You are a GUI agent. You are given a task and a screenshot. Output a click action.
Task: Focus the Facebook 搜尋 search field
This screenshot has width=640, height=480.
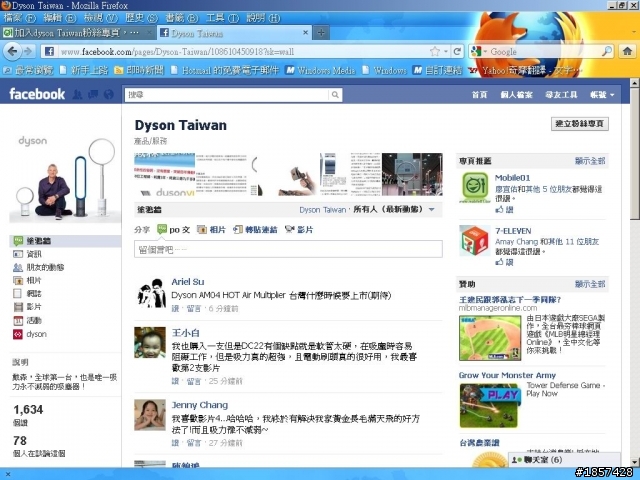click(x=227, y=95)
